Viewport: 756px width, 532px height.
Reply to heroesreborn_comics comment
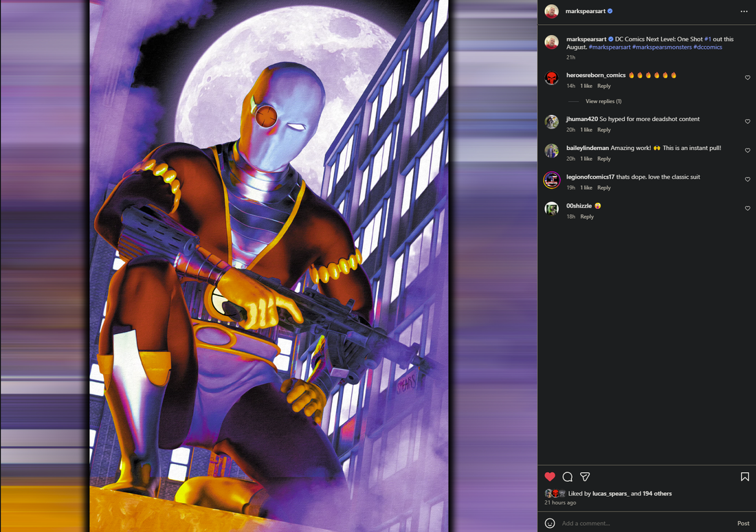[603, 86]
